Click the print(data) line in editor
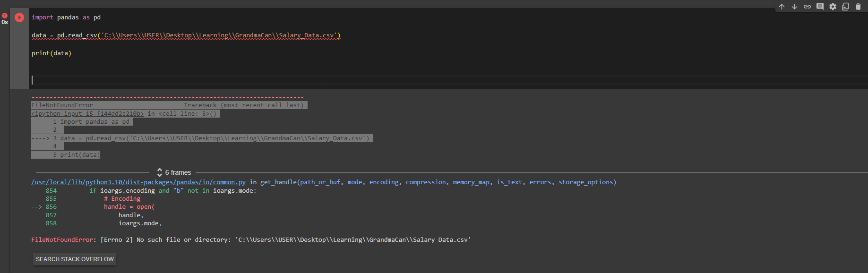 (x=52, y=53)
